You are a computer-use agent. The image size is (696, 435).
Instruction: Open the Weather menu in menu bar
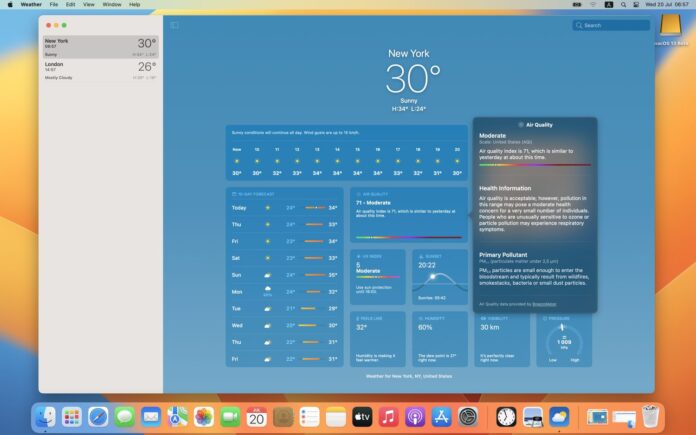point(31,4)
